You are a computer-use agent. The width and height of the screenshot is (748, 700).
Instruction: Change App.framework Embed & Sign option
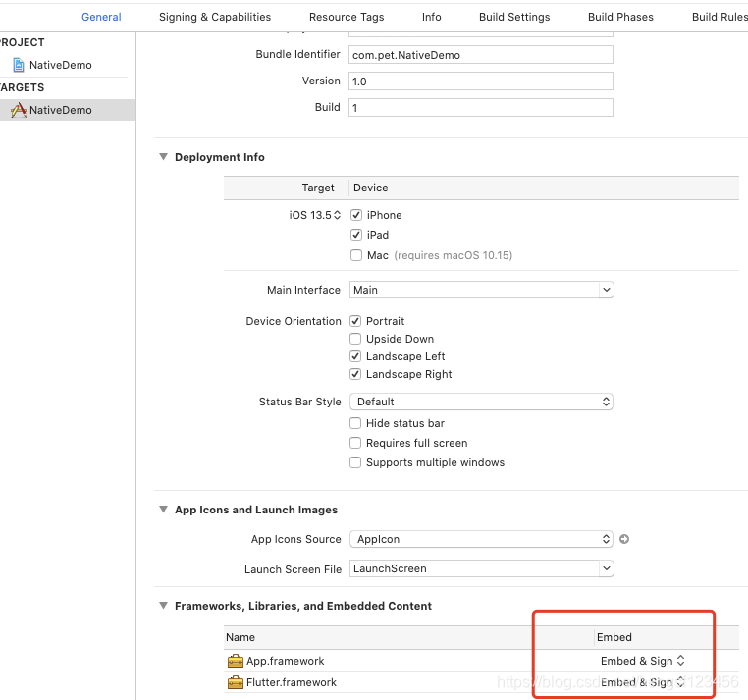pyautogui.click(x=642, y=661)
